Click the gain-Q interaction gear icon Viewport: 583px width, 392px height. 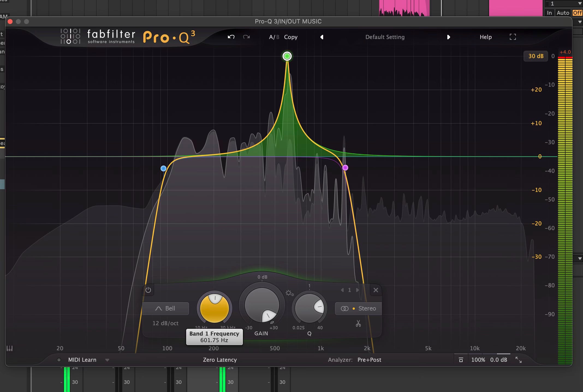pyautogui.click(x=289, y=293)
